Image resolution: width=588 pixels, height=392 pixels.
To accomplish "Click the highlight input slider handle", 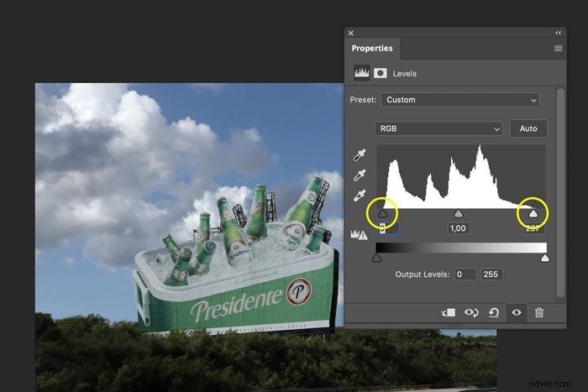I will [533, 214].
